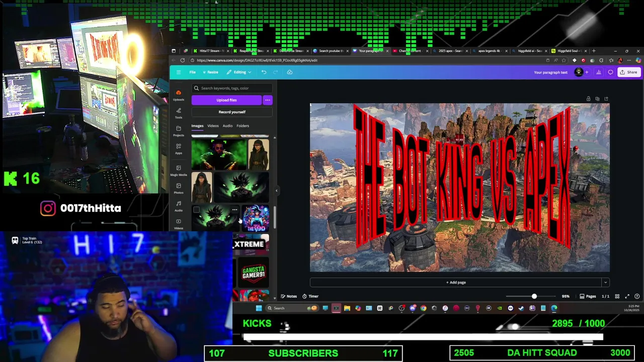The height and width of the screenshot is (362, 644).
Task: Open the Tools sidebar panel
Action: point(179,113)
